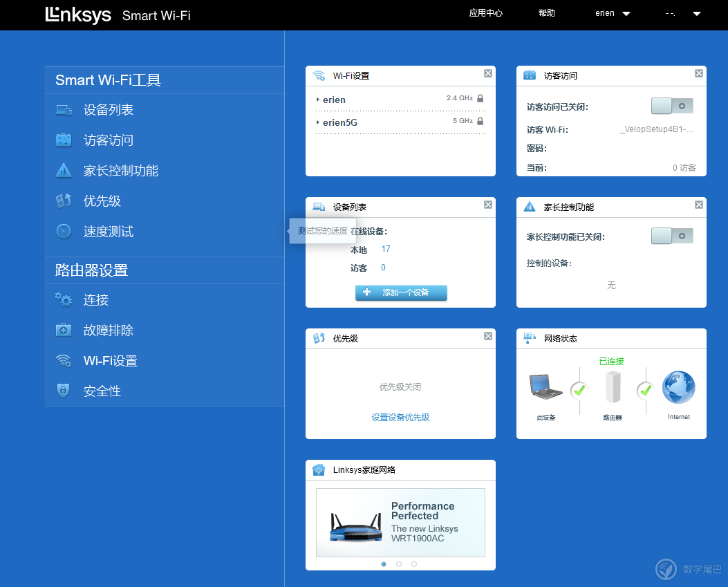Toggle the 访客访问 guest access switch
This screenshot has width=728, height=587.
click(x=672, y=106)
